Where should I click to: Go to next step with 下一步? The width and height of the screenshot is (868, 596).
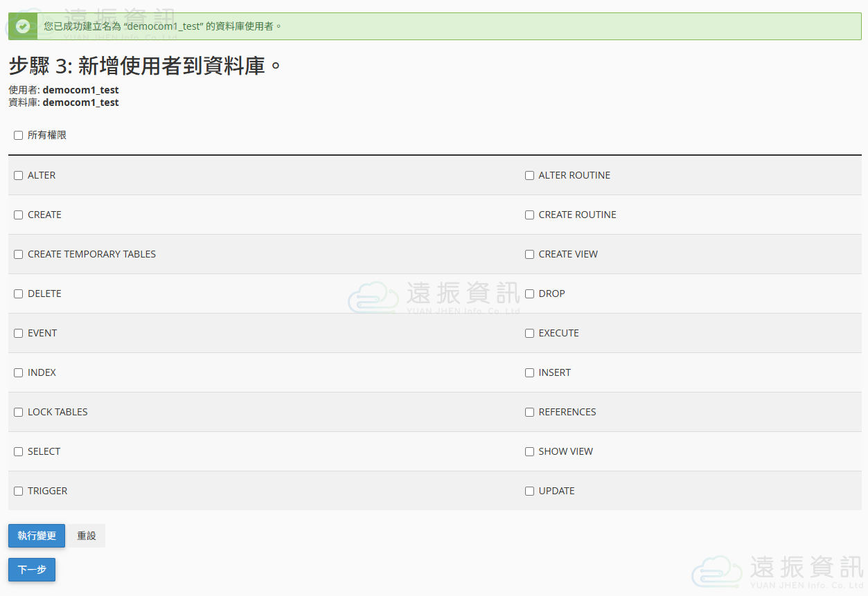[32, 570]
